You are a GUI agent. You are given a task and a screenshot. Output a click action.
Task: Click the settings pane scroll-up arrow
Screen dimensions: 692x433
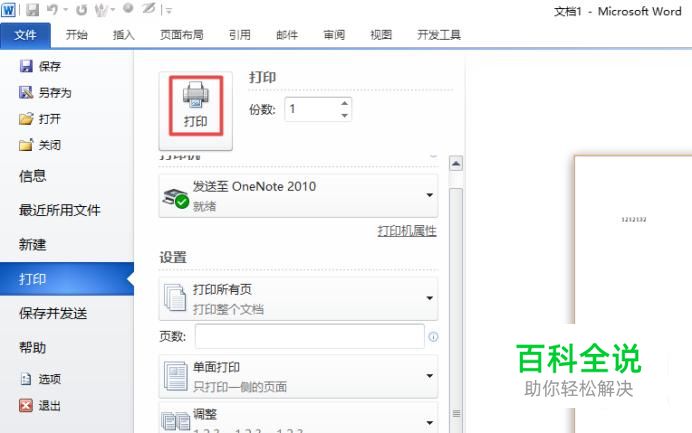(456, 164)
